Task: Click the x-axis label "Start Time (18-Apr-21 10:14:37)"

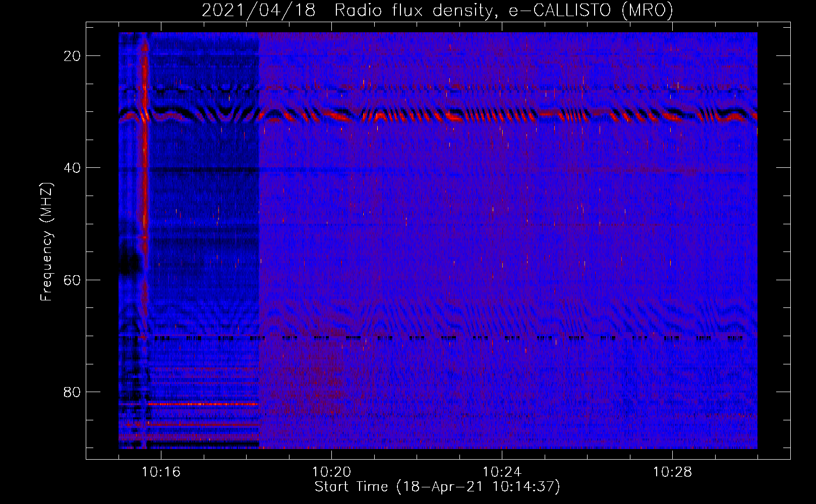Action: tap(437, 487)
